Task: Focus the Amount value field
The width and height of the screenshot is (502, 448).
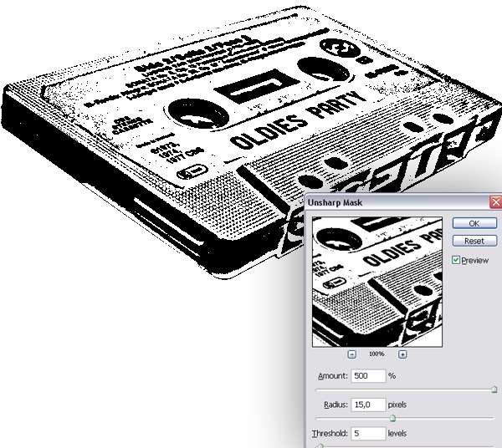Action: 367,376
